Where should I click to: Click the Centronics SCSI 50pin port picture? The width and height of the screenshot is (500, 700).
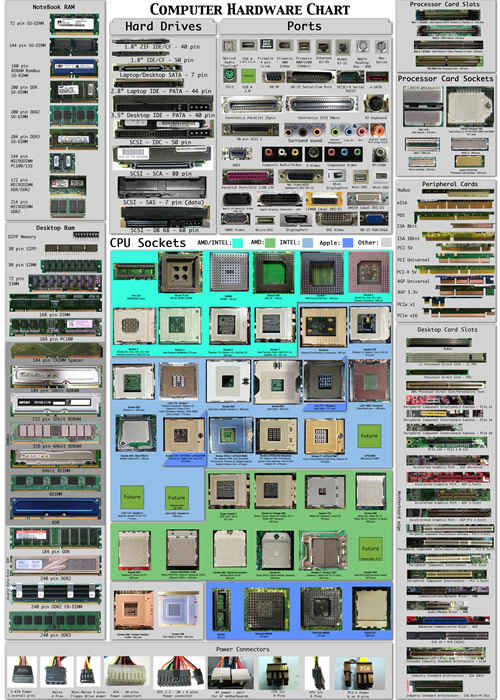(x=321, y=105)
